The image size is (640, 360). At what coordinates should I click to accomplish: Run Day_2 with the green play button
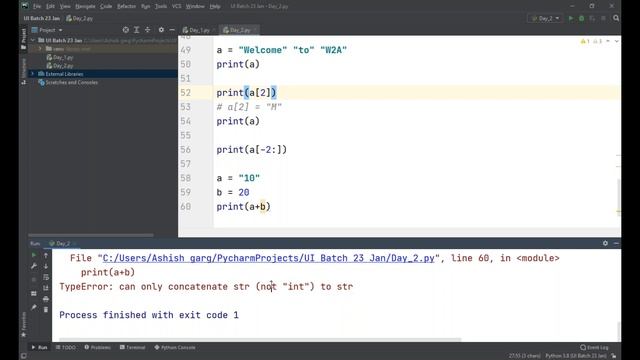[x=571, y=18]
